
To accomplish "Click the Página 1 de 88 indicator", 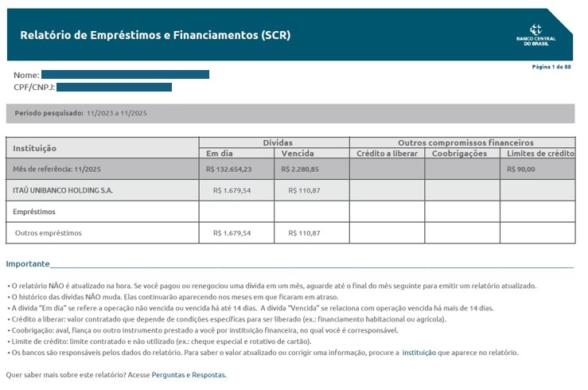I will (x=551, y=67).
